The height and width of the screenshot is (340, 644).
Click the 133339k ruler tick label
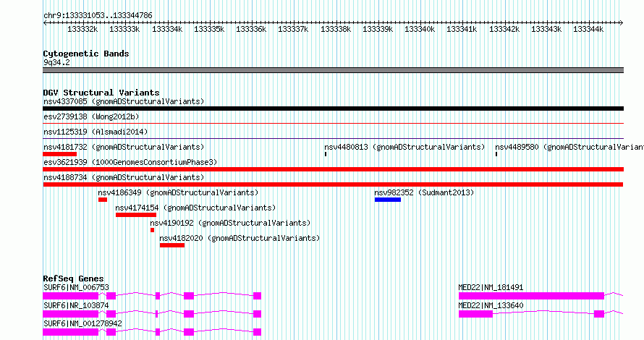[x=378, y=29]
